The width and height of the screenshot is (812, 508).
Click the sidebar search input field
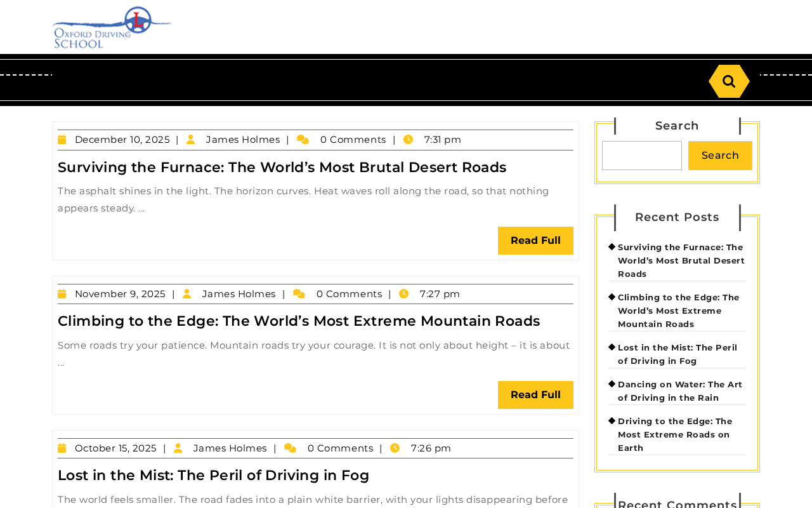click(x=642, y=156)
